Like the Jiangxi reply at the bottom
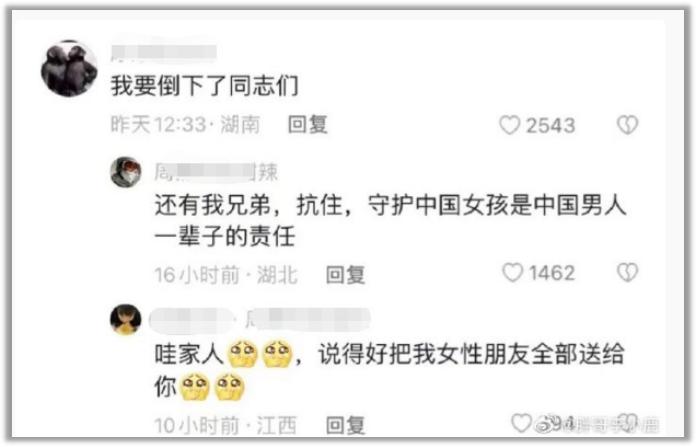This screenshot has width=697, height=447. pyautogui.click(x=521, y=423)
